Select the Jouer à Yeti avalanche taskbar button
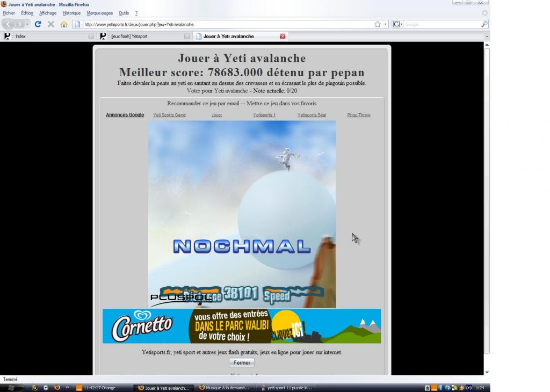Screen dimensions: 550x392 165,388
